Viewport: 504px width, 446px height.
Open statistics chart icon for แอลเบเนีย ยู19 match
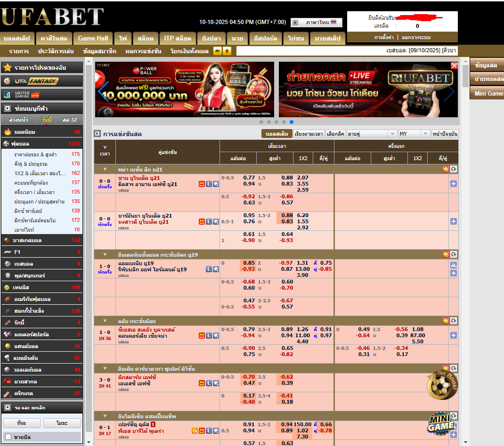coord(454,265)
